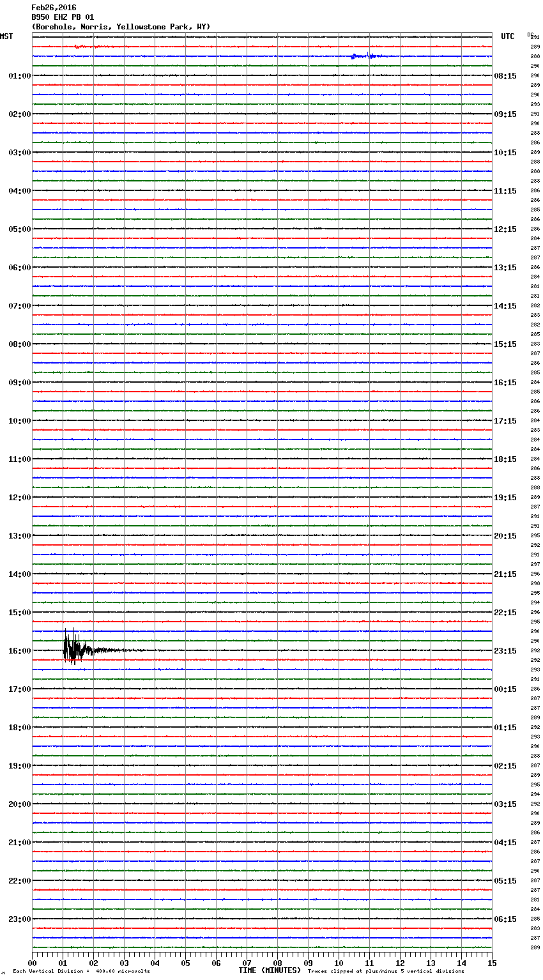
Task: Click the 03:15 UTC time label
Action: 505,804
